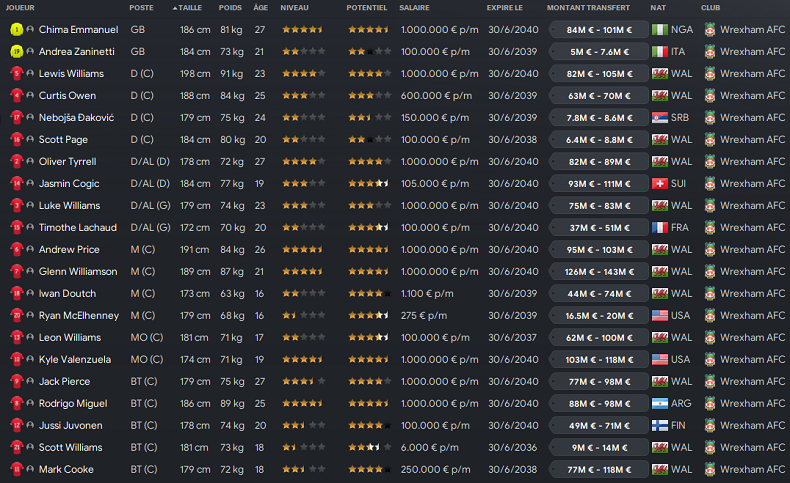Click the Wrexham AFC badge in Mark Cooke's row
The image size is (790, 483).
tap(710, 469)
